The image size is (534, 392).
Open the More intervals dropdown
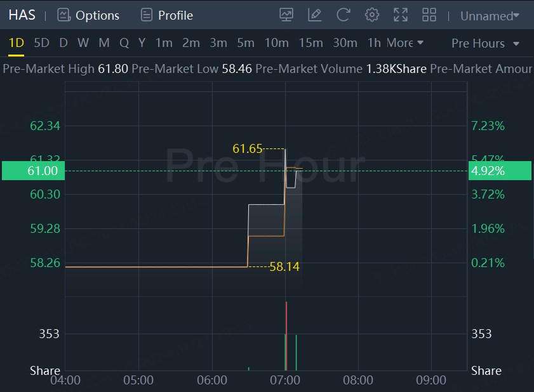404,43
